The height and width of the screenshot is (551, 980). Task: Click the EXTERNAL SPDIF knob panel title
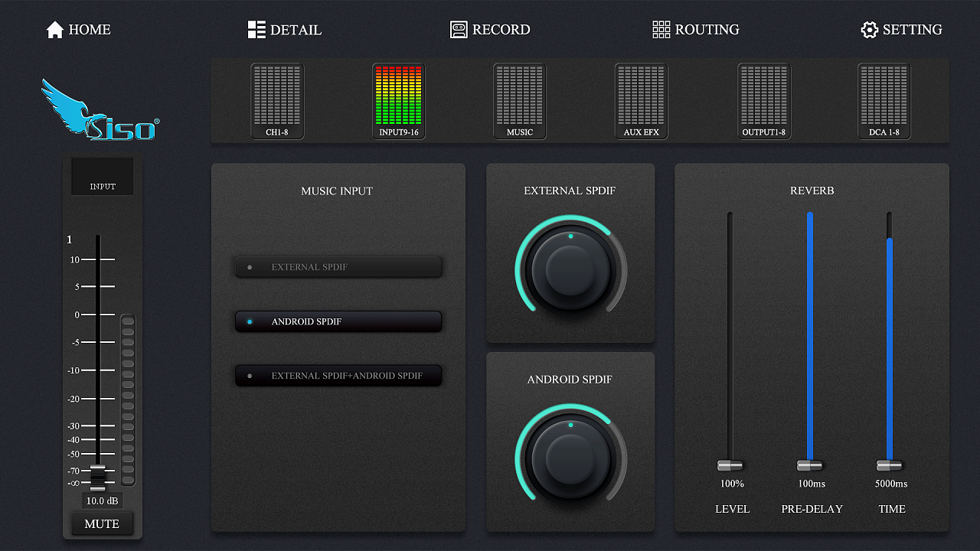pyautogui.click(x=570, y=191)
